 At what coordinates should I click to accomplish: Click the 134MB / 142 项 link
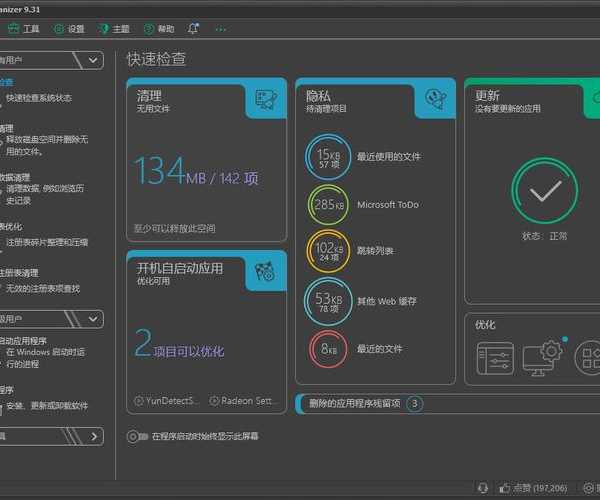196,171
